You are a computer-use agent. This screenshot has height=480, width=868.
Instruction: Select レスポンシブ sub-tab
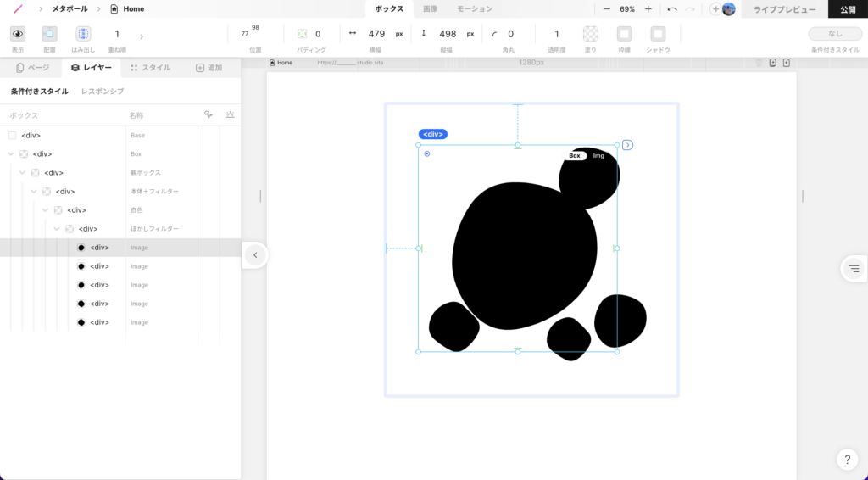pos(103,92)
